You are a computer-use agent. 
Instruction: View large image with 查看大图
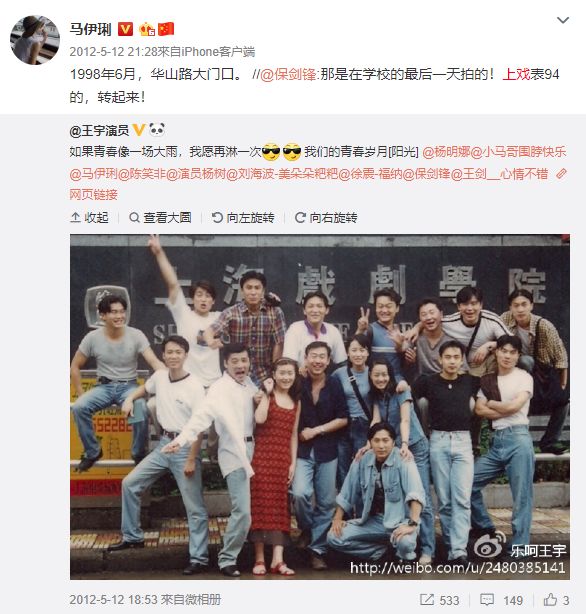pyautogui.click(x=160, y=217)
